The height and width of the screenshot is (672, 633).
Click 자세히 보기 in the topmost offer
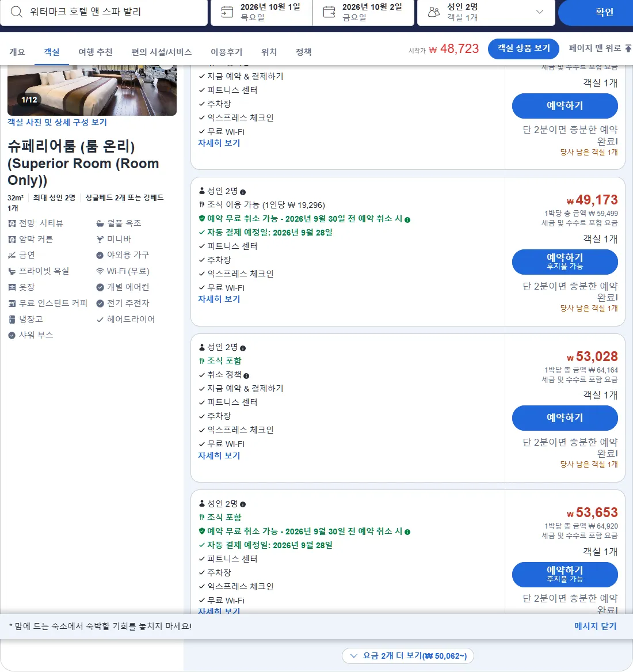tap(219, 143)
